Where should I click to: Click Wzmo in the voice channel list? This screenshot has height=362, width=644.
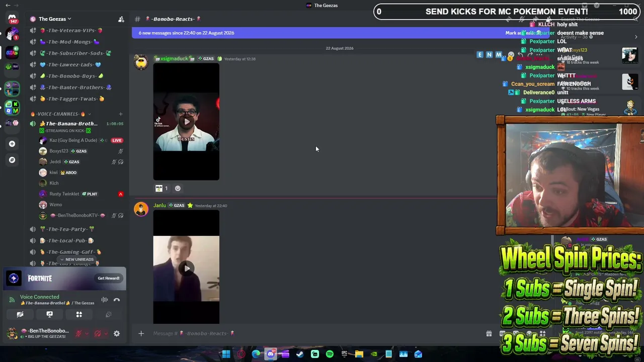[x=55, y=205]
